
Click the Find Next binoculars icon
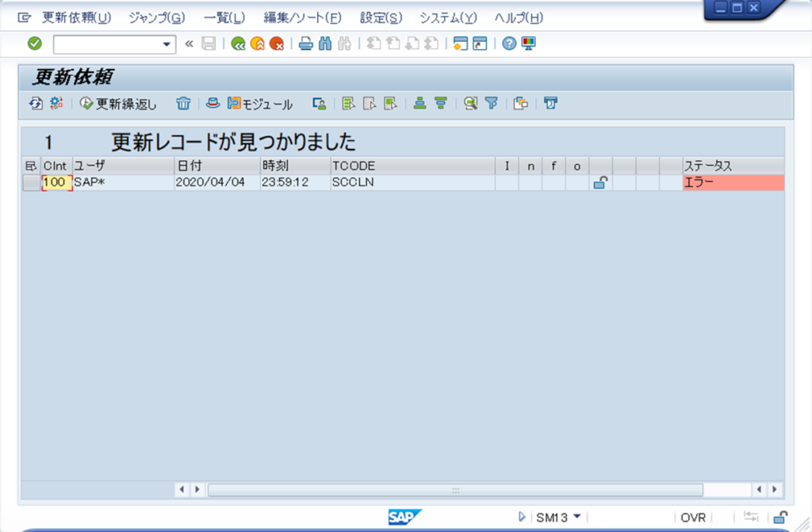pos(344,44)
